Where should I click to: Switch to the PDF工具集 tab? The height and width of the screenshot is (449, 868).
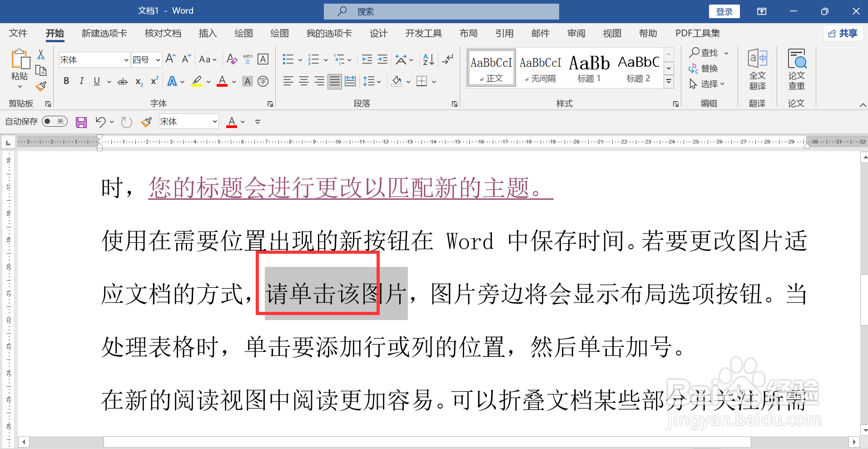pyautogui.click(x=697, y=33)
